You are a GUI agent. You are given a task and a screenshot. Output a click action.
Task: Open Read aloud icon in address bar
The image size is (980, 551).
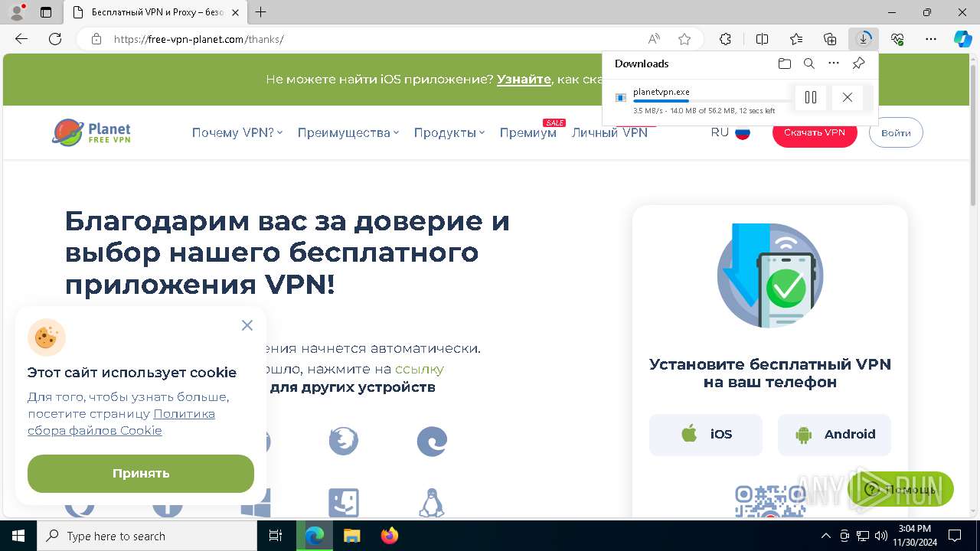coord(654,39)
